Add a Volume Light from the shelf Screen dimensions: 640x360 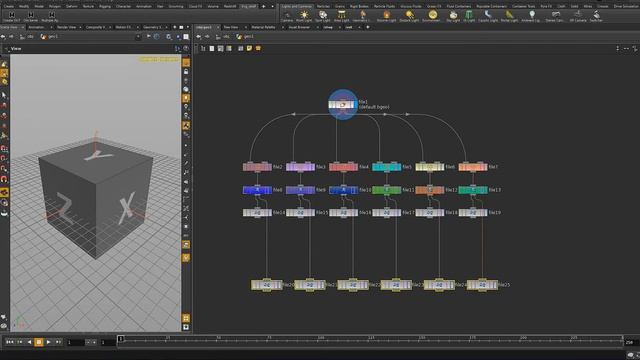point(386,16)
